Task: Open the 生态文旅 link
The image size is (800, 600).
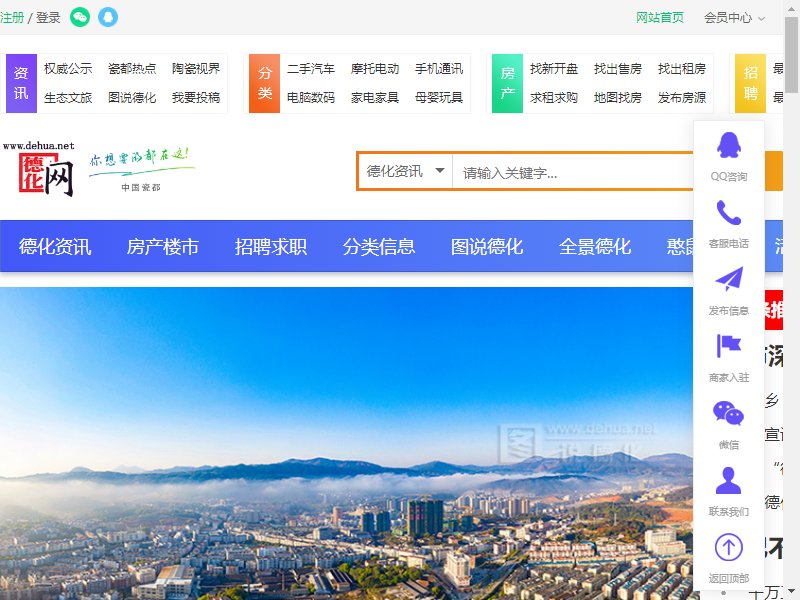Action: 68,97
